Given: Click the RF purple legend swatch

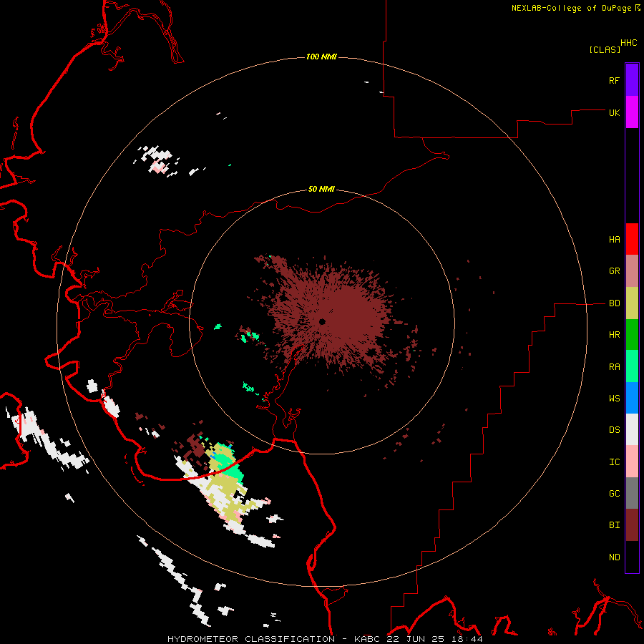Looking at the screenshot, I should click(x=632, y=80).
